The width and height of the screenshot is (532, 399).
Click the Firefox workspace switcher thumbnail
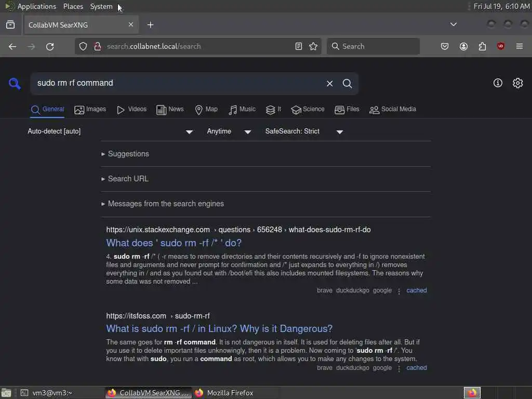click(472, 393)
